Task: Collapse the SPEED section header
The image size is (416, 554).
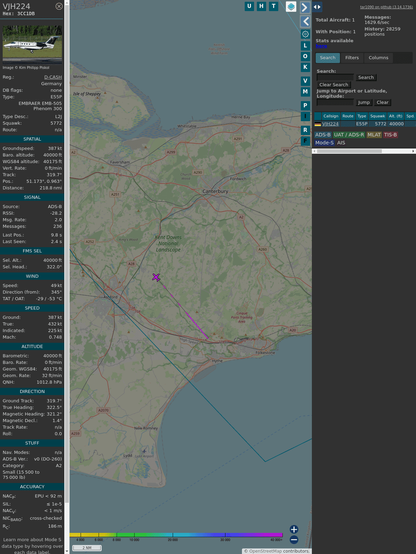Action: 32,308
